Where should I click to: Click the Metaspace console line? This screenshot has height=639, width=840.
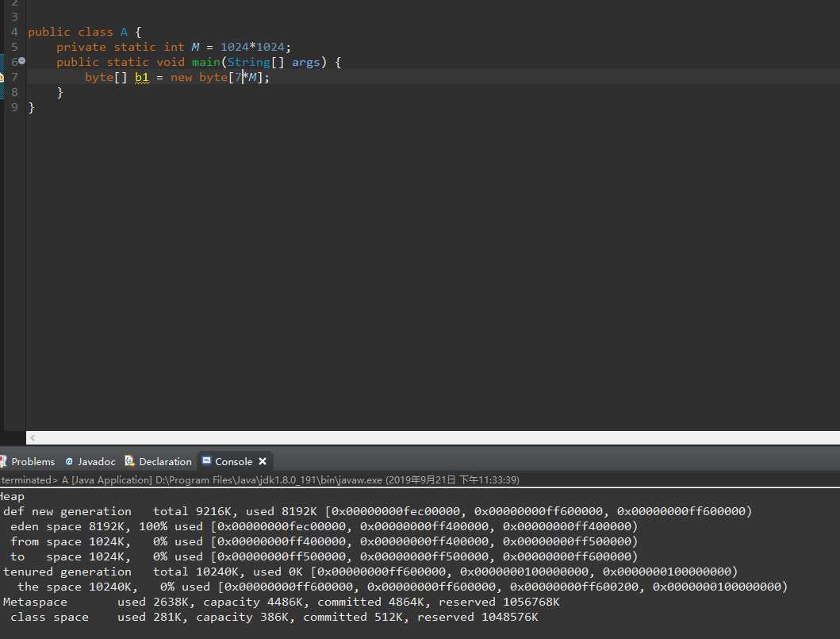(x=281, y=602)
